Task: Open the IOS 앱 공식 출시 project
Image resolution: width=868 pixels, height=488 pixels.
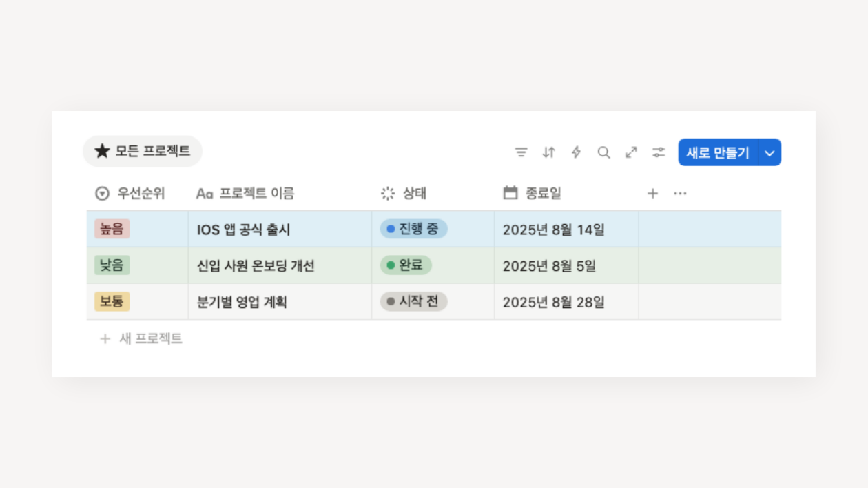Action: 244,230
